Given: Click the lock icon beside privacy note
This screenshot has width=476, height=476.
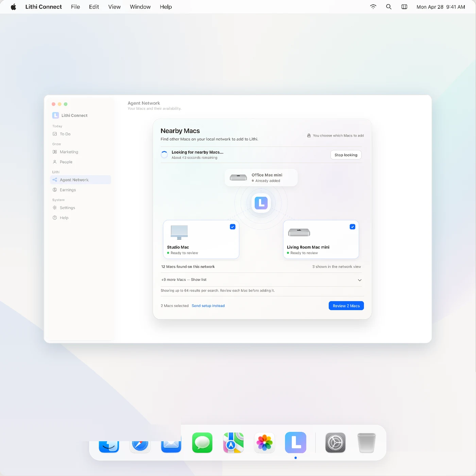Looking at the screenshot, I should point(309,135).
